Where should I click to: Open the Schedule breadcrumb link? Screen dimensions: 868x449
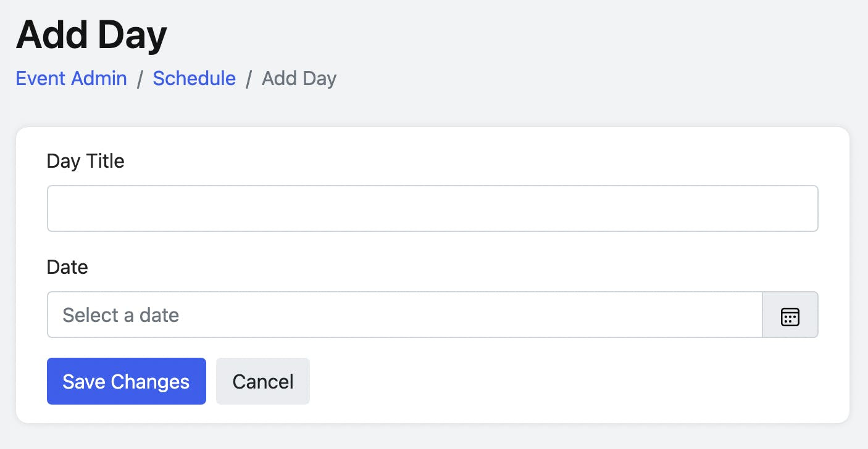[194, 78]
